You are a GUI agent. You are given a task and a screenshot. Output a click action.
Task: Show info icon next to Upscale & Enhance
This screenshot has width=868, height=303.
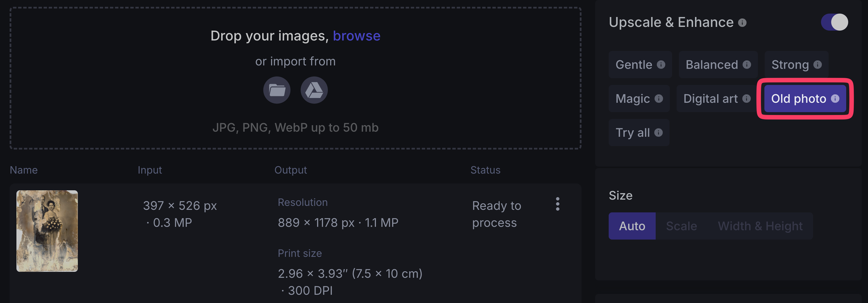coord(743,23)
